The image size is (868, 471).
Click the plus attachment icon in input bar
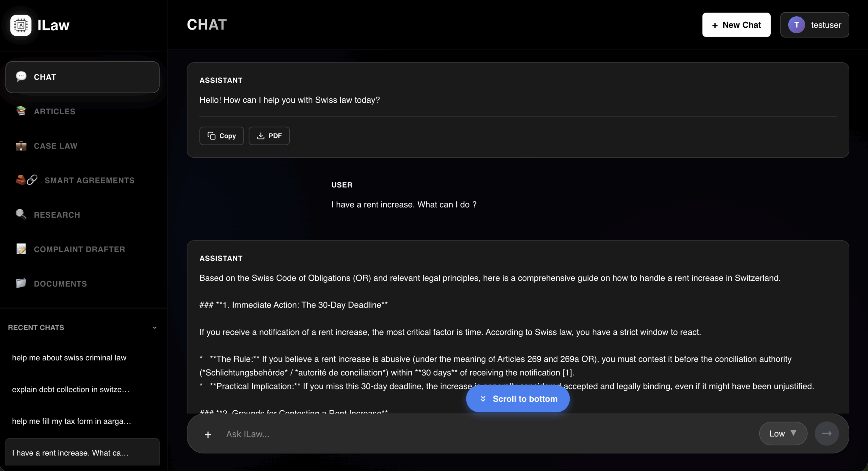208,434
